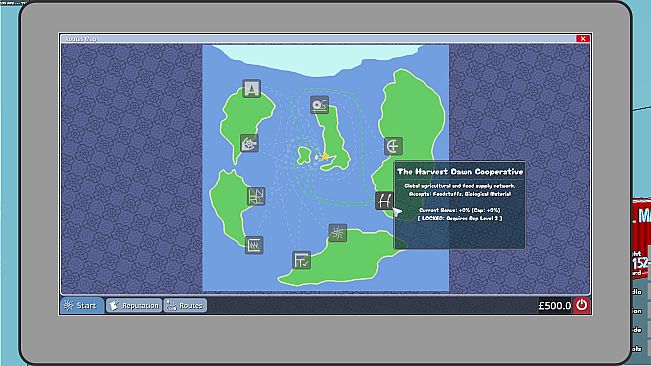Select the "FT" checkmark faction marker

click(x=301, y=260)
